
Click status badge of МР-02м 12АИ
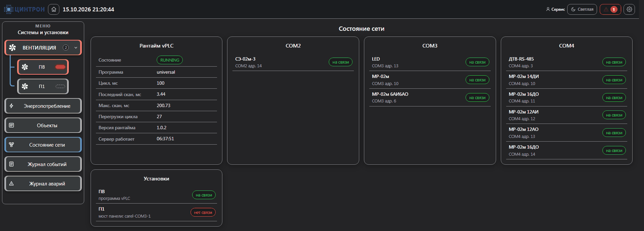click(614, 115)
